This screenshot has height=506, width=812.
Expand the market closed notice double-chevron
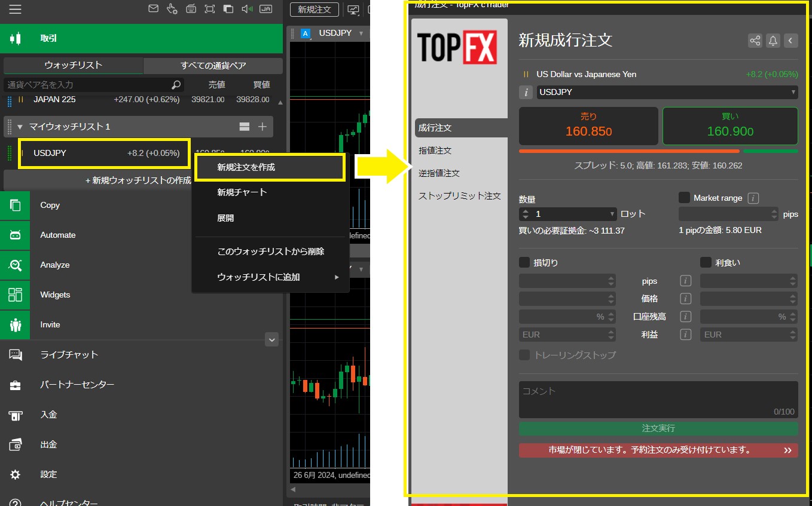(787, 450)
